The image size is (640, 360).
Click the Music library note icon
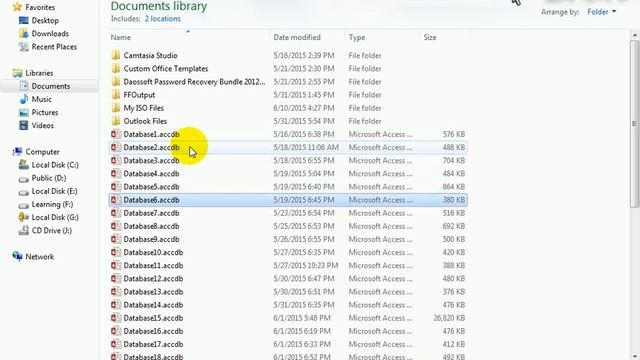tap(24, 99)
